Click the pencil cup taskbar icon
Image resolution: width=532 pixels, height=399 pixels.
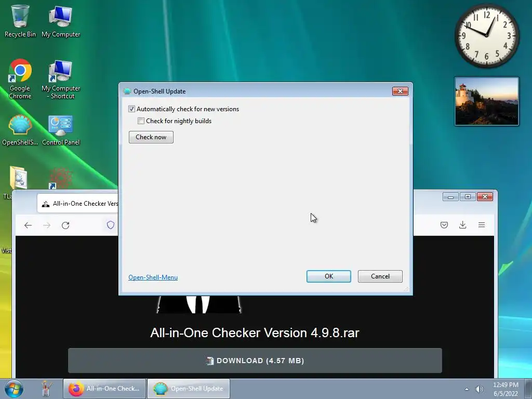tap(46, 389)
